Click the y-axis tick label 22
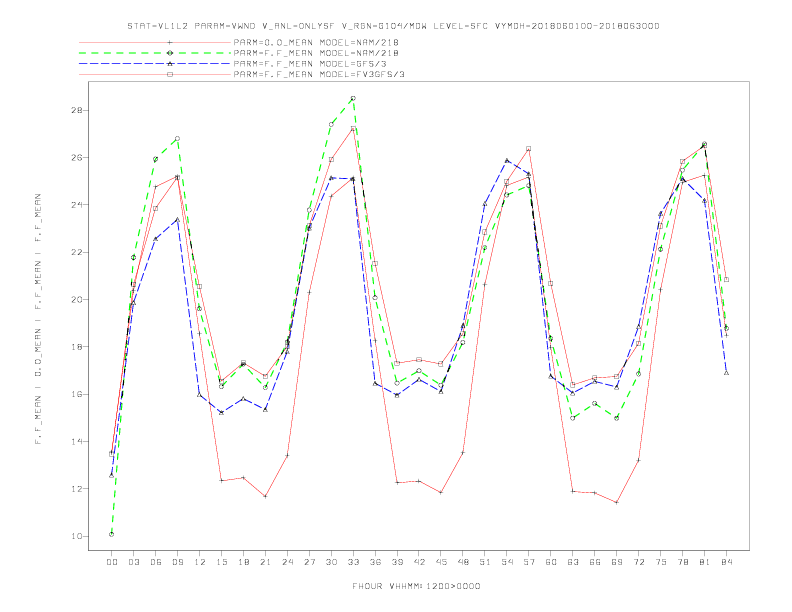Viewport: 792px width, 612px height. [x=79, y=252]
